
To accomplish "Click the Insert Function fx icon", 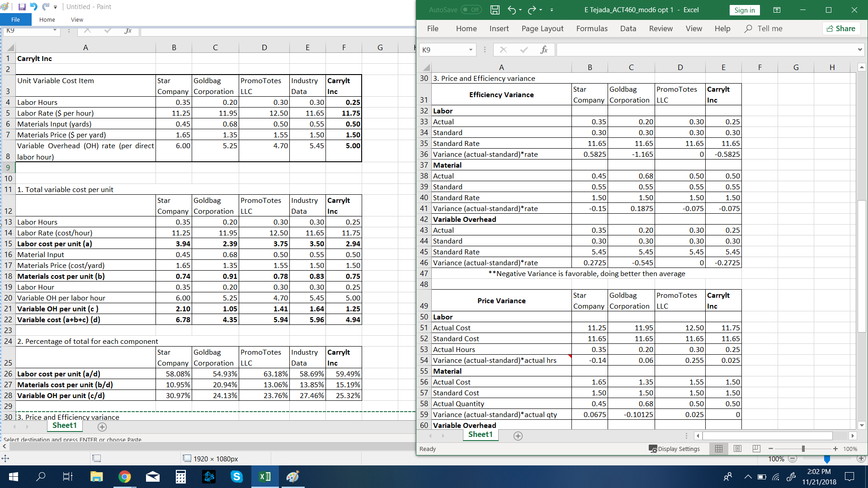I will (544, 50).
